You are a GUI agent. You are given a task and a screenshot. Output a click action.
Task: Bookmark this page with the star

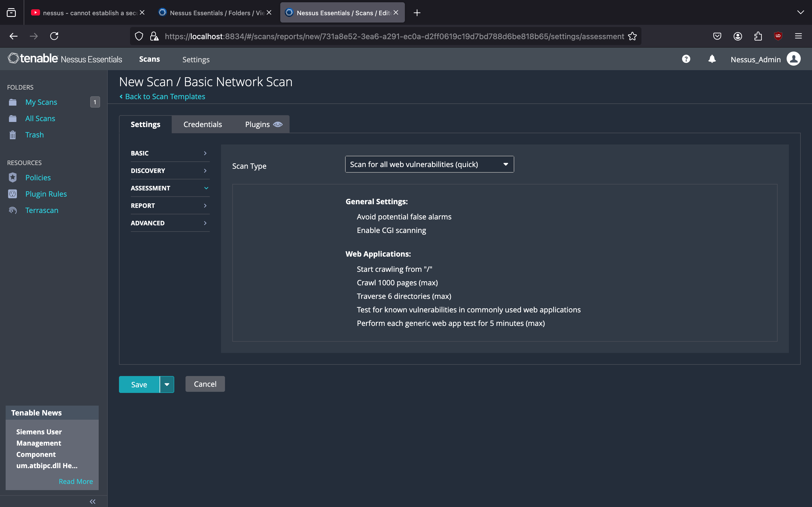coord(632,36)
